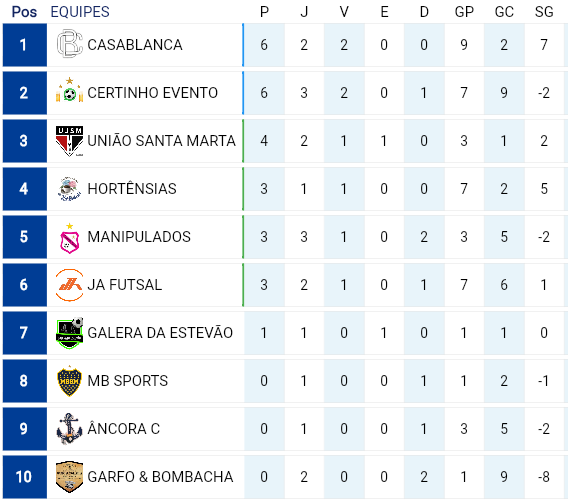Click the GP column header
This screenshot has width=568, height=502.
click(x=464, y=12)
